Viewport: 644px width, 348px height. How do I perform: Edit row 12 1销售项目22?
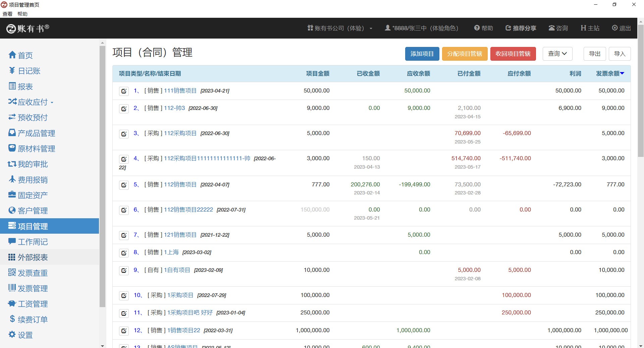(x=124, y=331)
